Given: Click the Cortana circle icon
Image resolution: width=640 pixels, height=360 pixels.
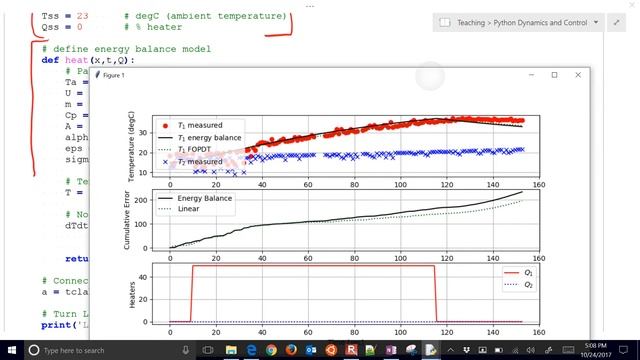Looking at the screenshot, I should pyautogui.click(x=34, y=350).
